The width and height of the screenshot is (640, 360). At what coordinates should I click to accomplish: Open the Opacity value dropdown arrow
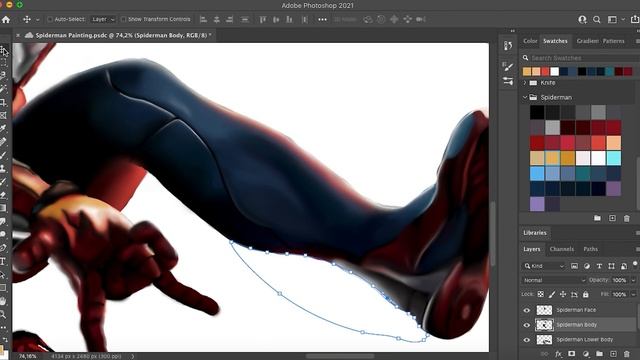[x=633, y=280]
